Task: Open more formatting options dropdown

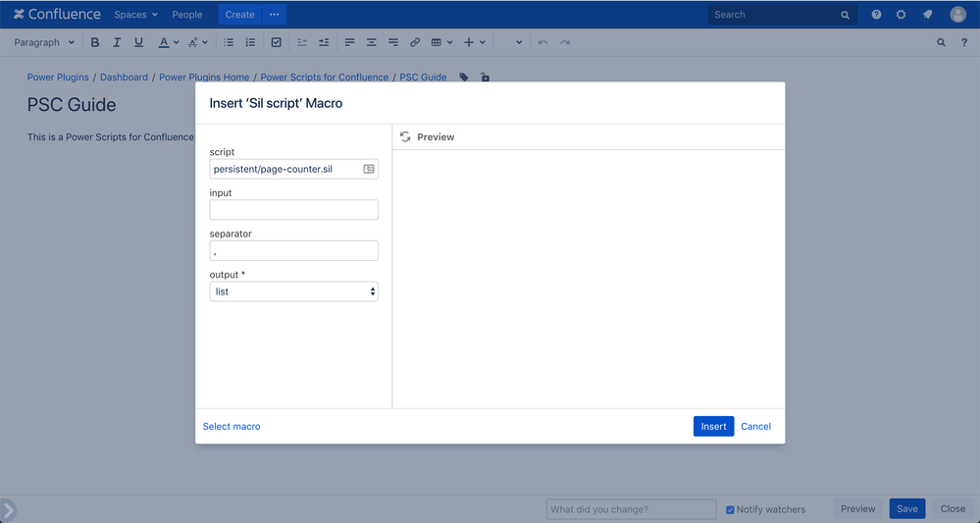Action: (x=197, y=42)
